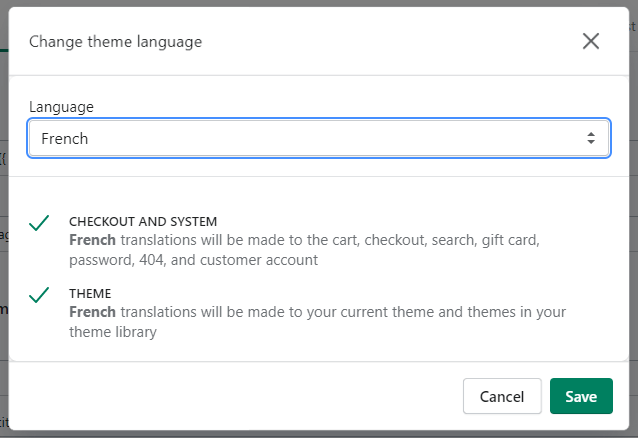Image resolution: width=638 pixels, height=438 pixels.
Task: Click empty footer area left of Cancel
Action: pos(230,396)
